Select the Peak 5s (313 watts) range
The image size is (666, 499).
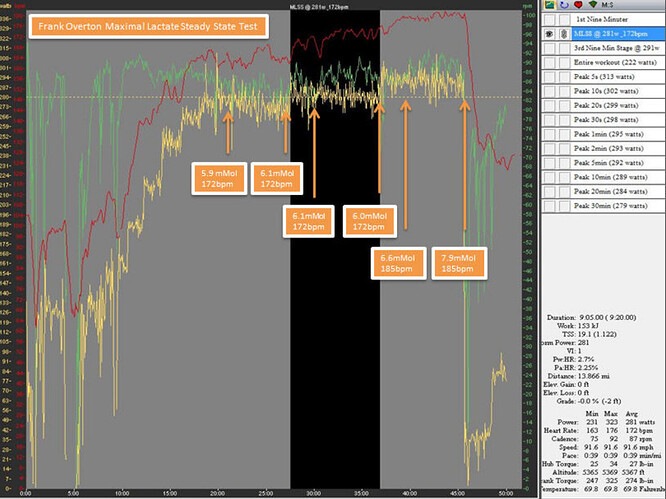pos(604,77)
